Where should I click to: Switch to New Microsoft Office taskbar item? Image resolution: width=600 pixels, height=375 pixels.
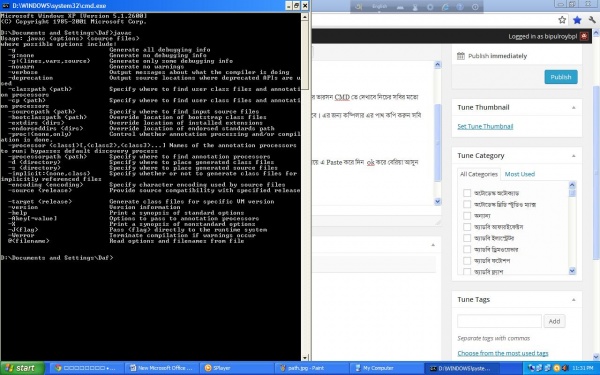[162, 368]
